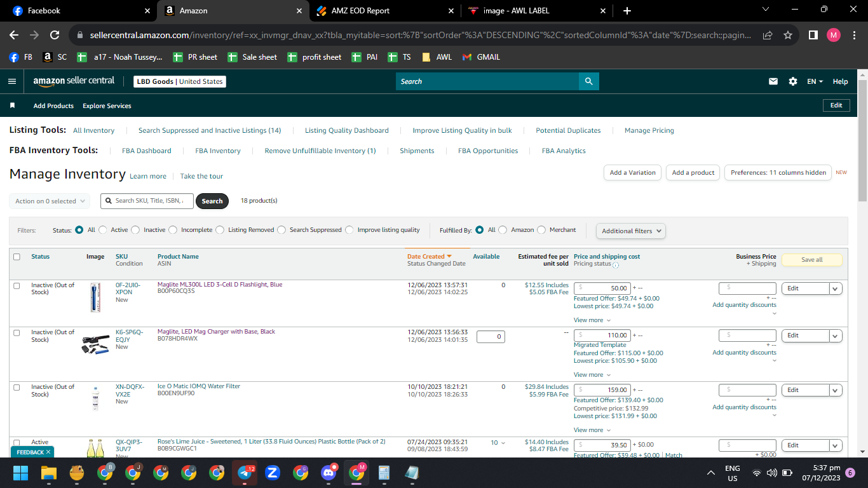Click the magnifier search button in header
Viewport: 868px width, 488px height.
pos(588,81)
